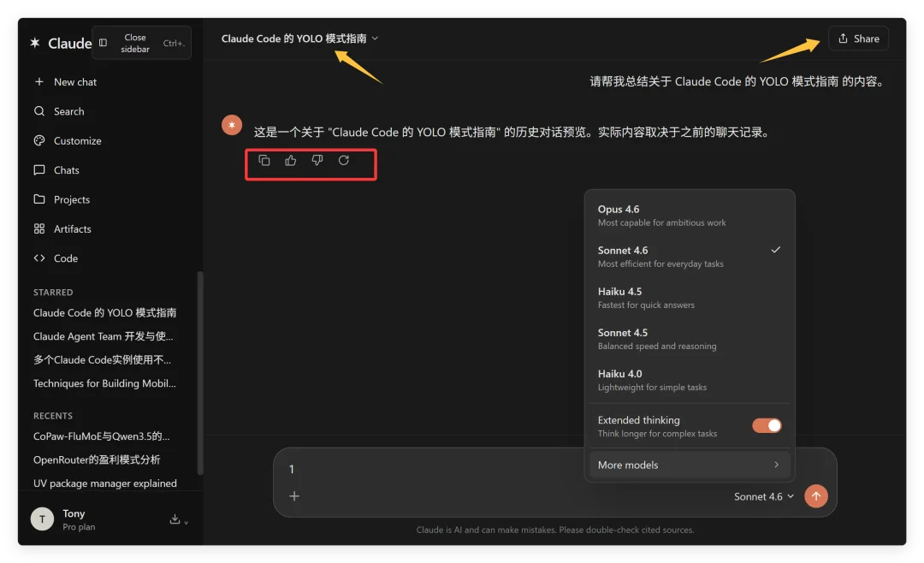This screenshot has width=924, height=563.
Task: Give the response a thumbs up
Action: (x=290, y=160)
